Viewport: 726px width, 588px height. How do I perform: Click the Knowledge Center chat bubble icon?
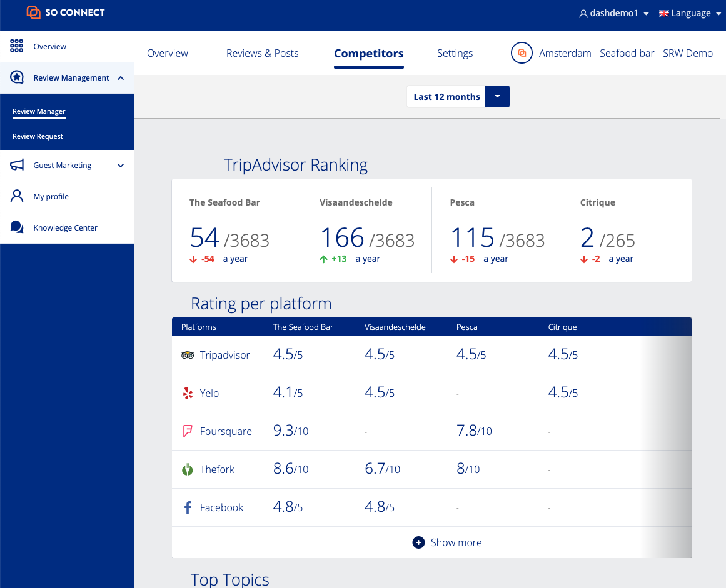tap(17, 227)
